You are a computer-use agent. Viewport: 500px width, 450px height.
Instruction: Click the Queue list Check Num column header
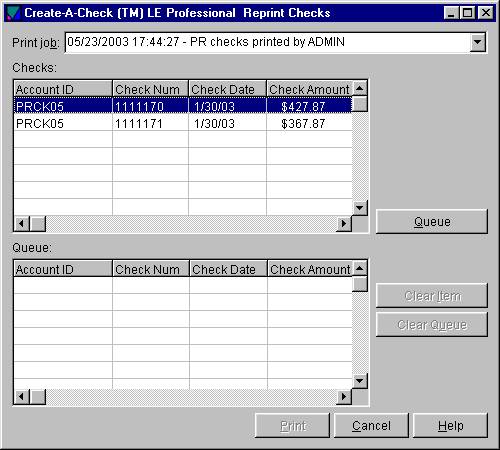pyautogui.click(x=151, y=269)
